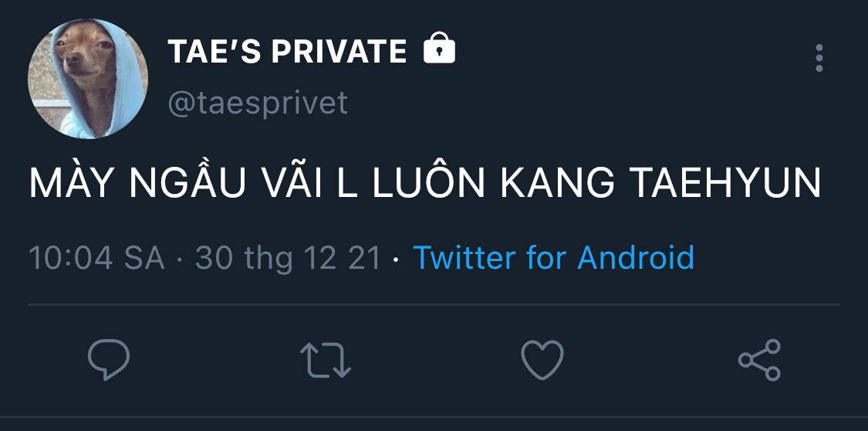This screenshot has width=868, height=431.
Task: Click the 30 thg 12 21 date
Action: tap(288, 258)
